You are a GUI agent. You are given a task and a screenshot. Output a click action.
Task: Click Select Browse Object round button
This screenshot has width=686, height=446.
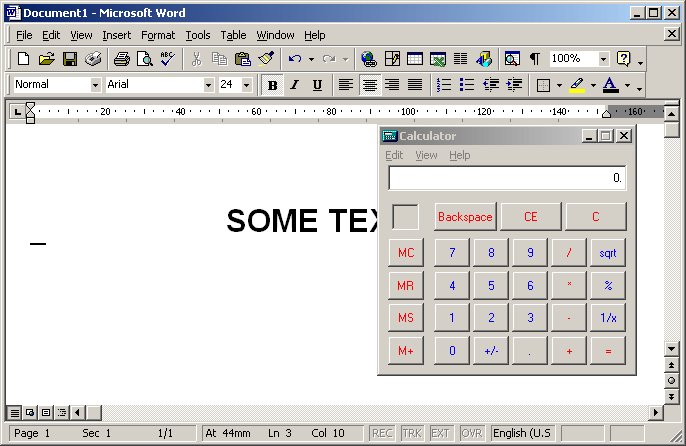(672, 380)
